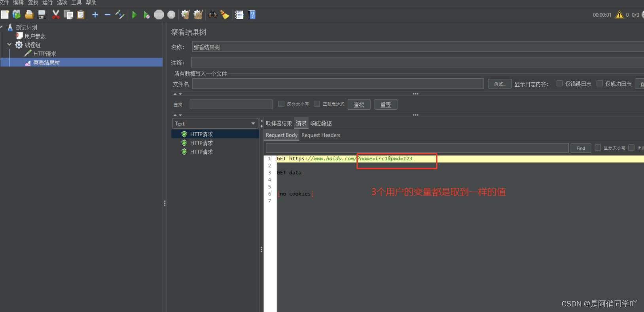Start the test with green play icon
This screenshot has height=312, width=644.
pyautogui.click(x=134, y=15)
